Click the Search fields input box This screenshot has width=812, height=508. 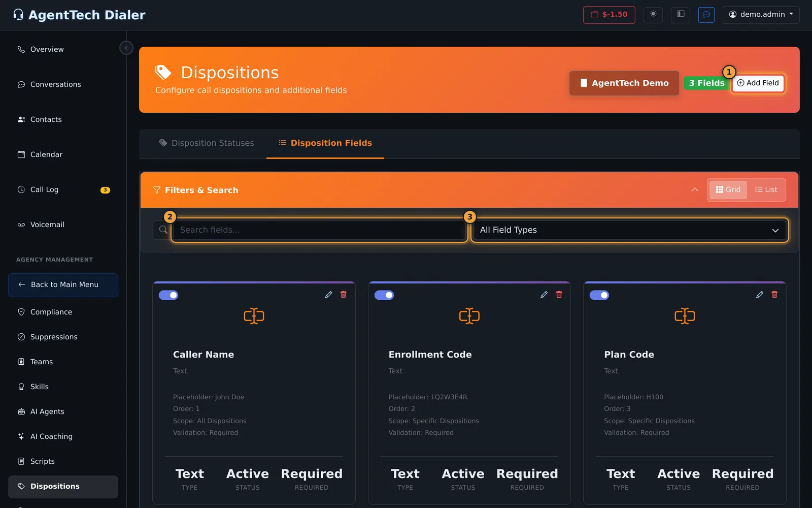[319, 230]
